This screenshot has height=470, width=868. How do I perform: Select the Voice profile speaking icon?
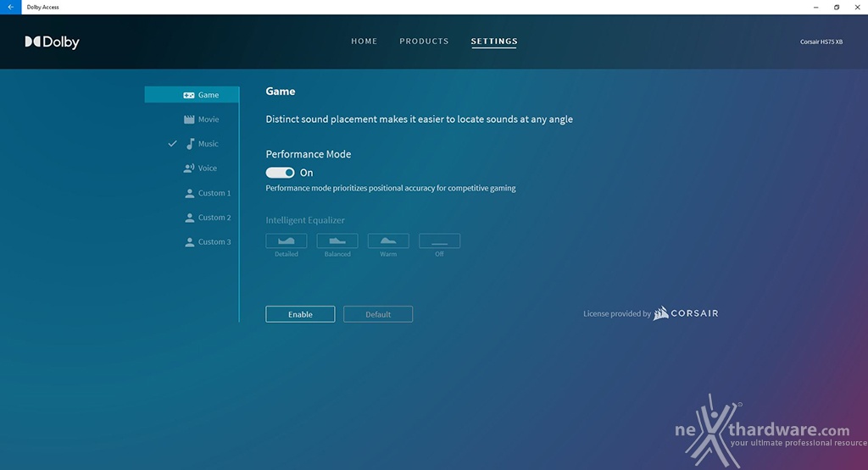189,168
